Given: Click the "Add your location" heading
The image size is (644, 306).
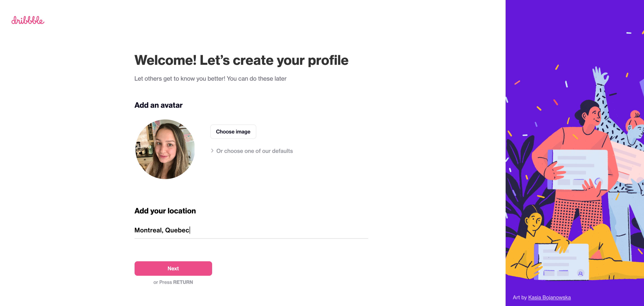Looking at the screenshot, I should pos(165,211).
